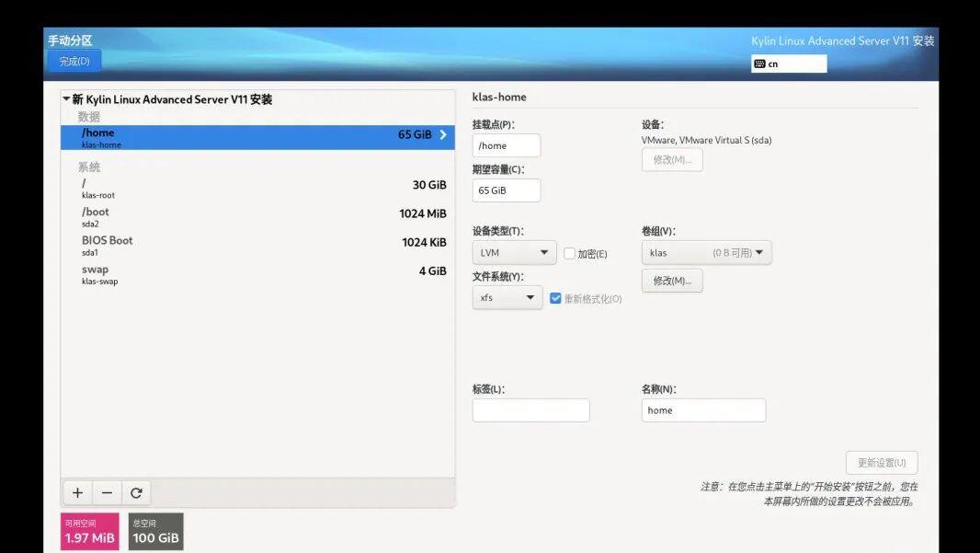This screenshot has width=980, height=553.
Task: Click the 完成(D) done button
Action: point(72,60)
